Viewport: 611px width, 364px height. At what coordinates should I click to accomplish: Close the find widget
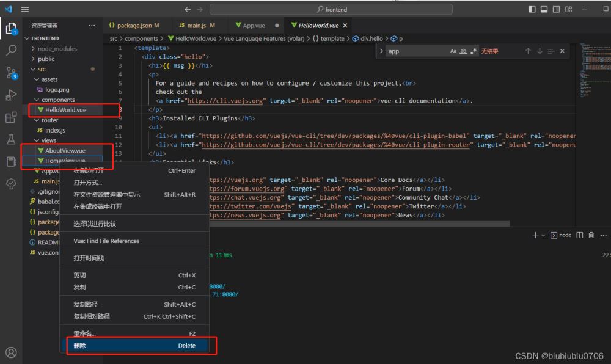tap(562, 51)
